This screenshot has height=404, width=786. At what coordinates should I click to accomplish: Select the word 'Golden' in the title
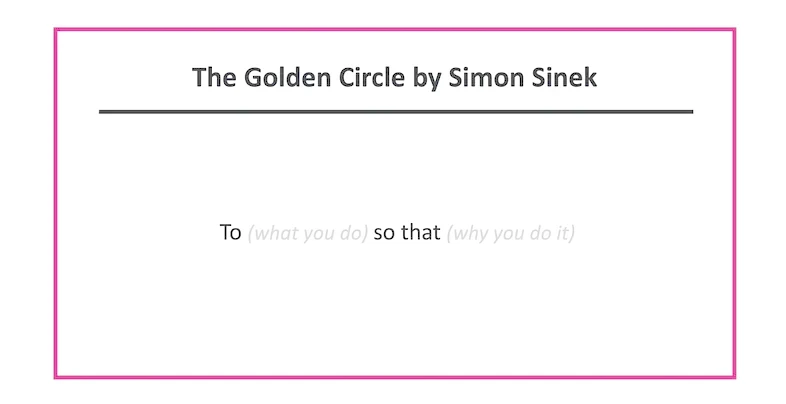(x=288, y=77)
